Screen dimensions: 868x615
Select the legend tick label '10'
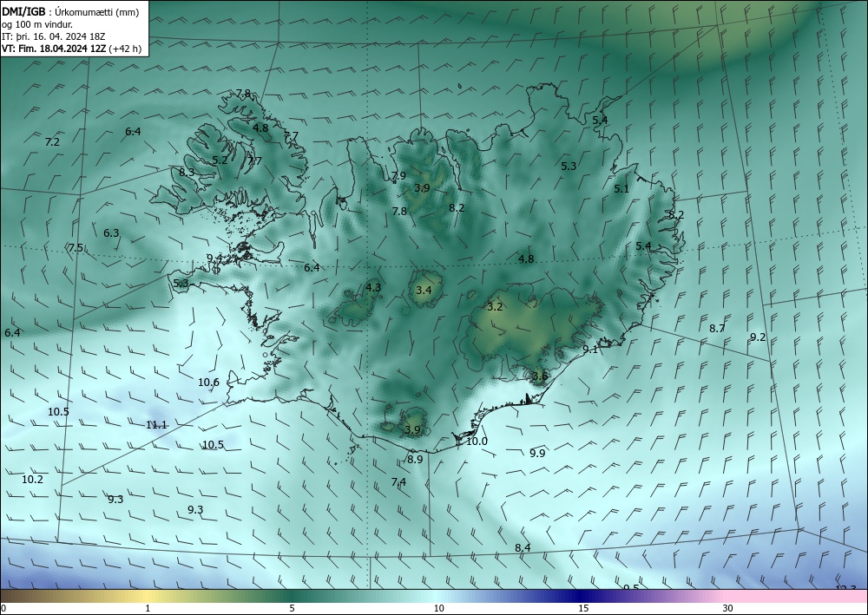pyautogui.click(x=439, y=608)
